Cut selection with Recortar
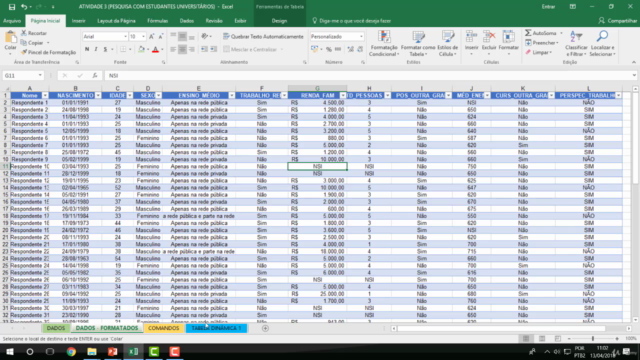 (34, 33)
